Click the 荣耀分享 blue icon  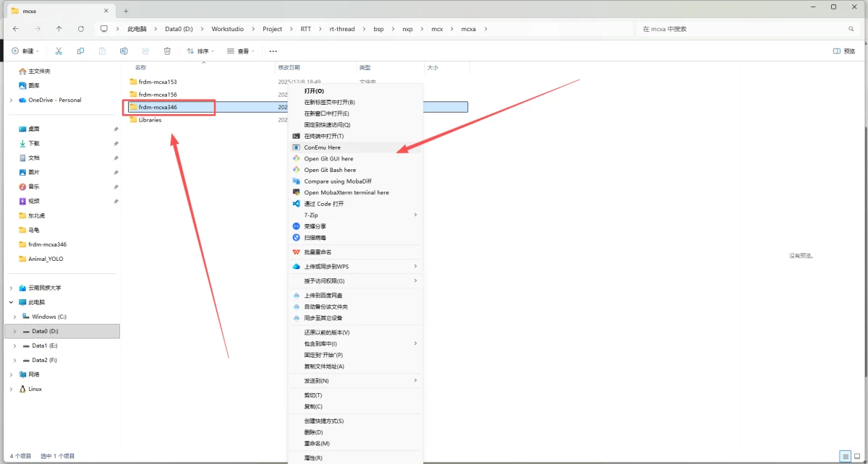pyautogui.click(x=296, y=226)
